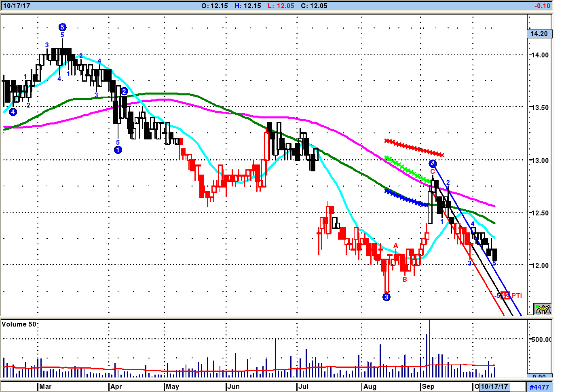The width and height of the screenshot is (566, 392).
Task: Select the circled wave 3 marker at the August low
Action: pyautogui.click(x=386, y=297)
